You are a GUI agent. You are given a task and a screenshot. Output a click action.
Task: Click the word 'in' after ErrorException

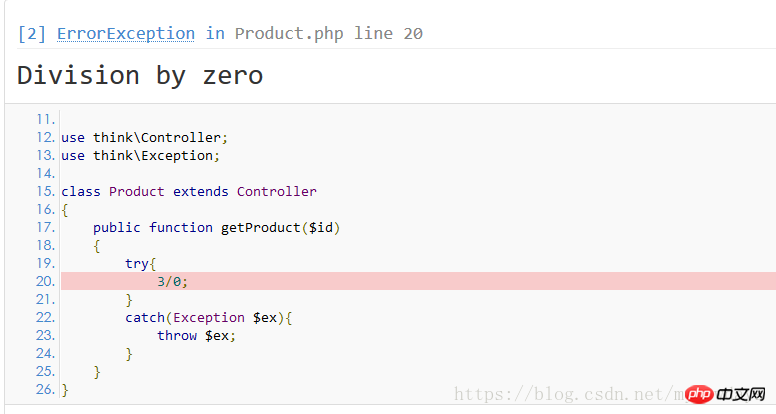[x=215, y=34]
